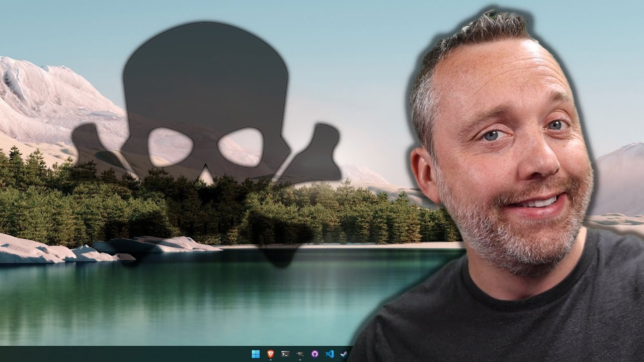Launch Visual Studio Code from taskbar
Viewport: 644px width, 362px height.
pos(330,354)
